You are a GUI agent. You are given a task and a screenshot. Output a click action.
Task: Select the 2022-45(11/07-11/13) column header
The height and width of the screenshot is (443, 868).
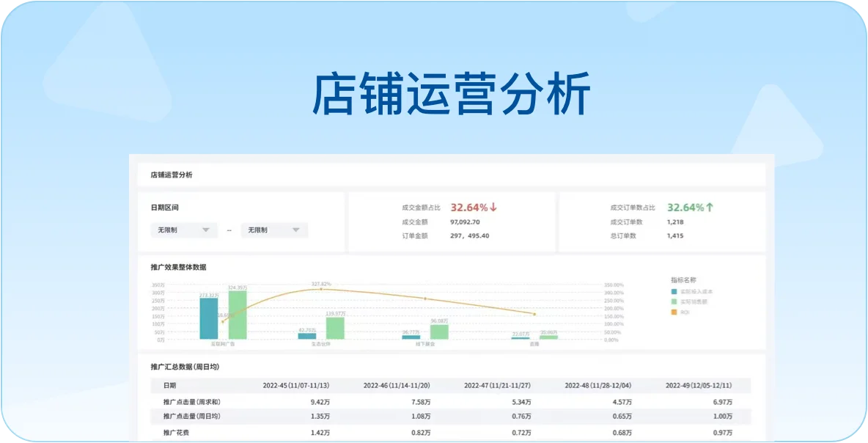tap(295, 385)
